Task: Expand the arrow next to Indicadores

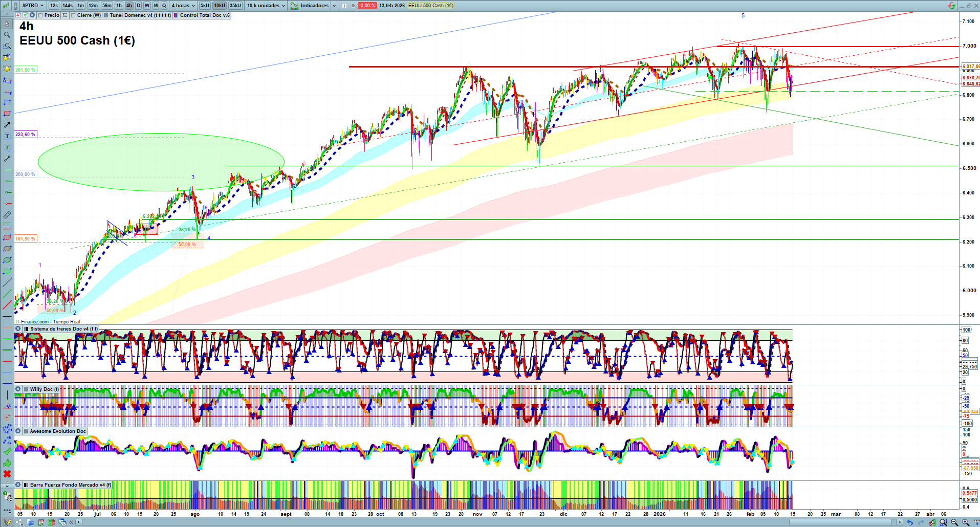Action: 334,6
